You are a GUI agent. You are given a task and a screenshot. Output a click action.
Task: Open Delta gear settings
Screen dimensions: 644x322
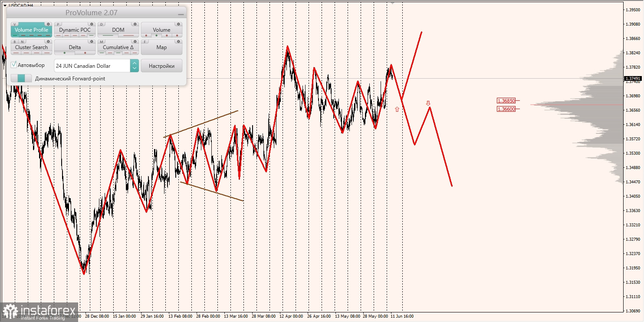92,41
